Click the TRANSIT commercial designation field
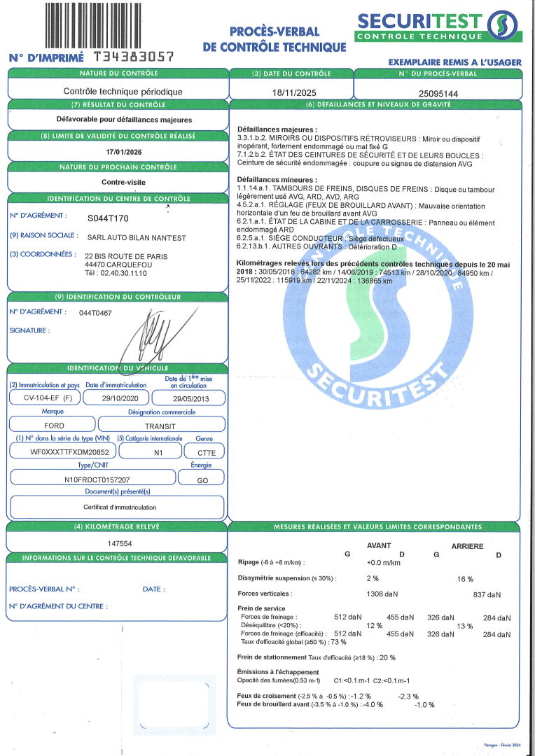Image resolution: width=535 pixels, height=756 pixels. coord(160,425)
